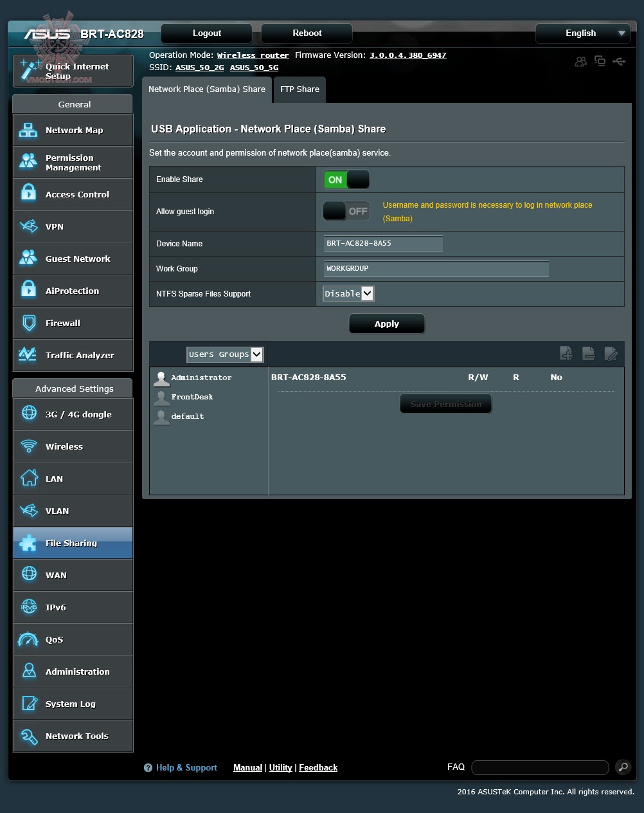Viewport: 644px width, 813px height.
Task: Click the USB status icon
Action: [619, 61]
